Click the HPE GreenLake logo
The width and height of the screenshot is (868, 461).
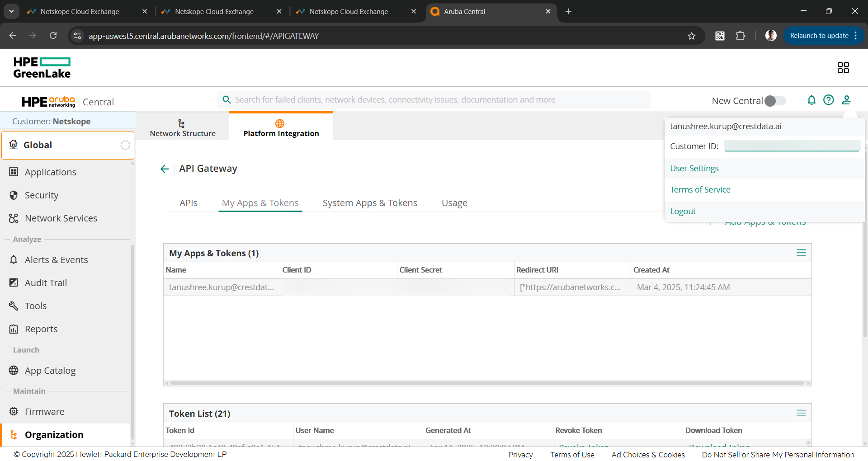42,68
